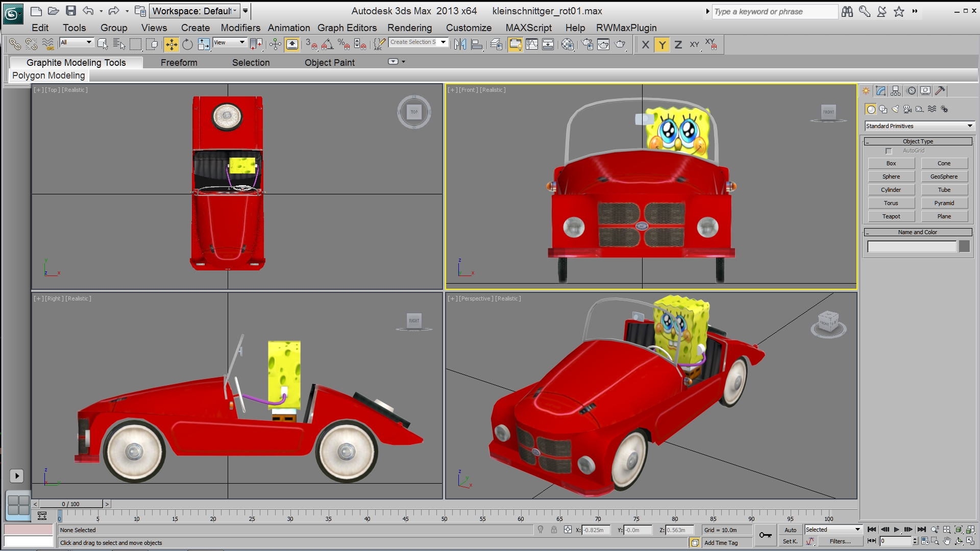Open the Rendering menu

(x=409, y=28)
